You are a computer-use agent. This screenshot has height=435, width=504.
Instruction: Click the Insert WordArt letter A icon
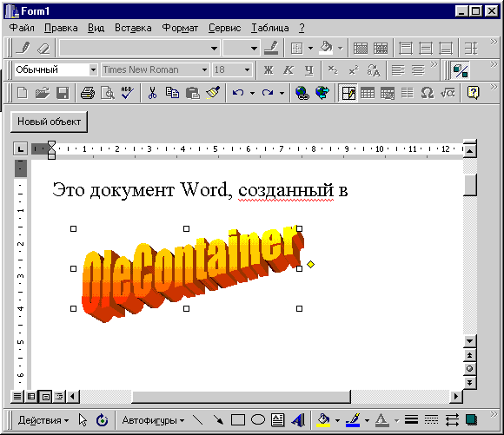point(298,420)
